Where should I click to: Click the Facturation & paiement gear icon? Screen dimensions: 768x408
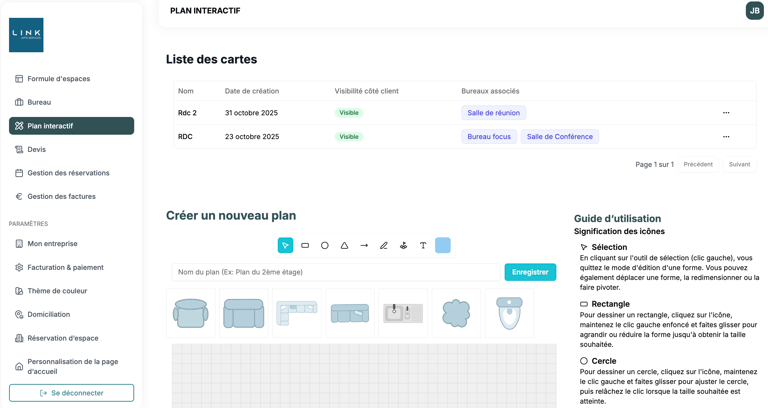19,267
